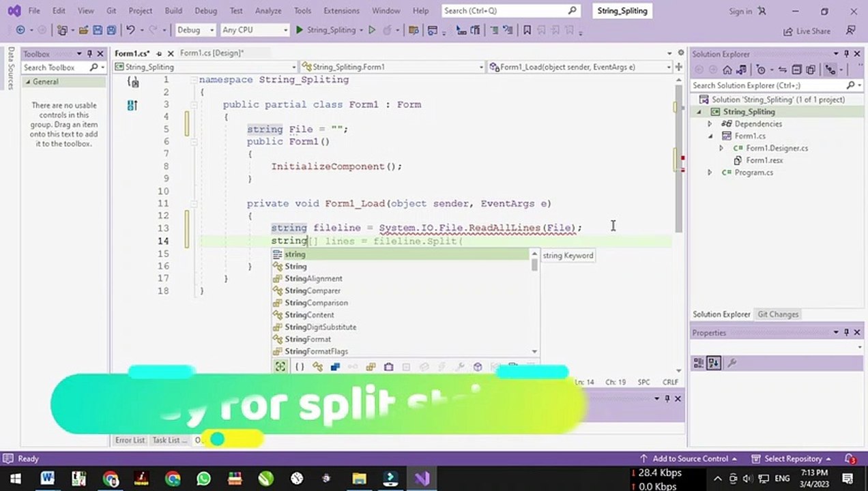This screenshot has width=868, height=491.
Task: Click the Data Sources side tab
Action: tap(11, 68)
